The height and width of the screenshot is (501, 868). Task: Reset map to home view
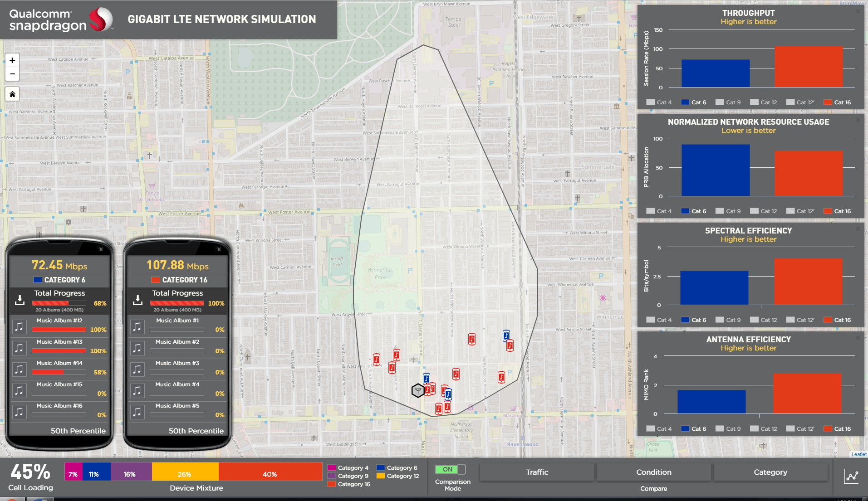[x=12, y=94]
